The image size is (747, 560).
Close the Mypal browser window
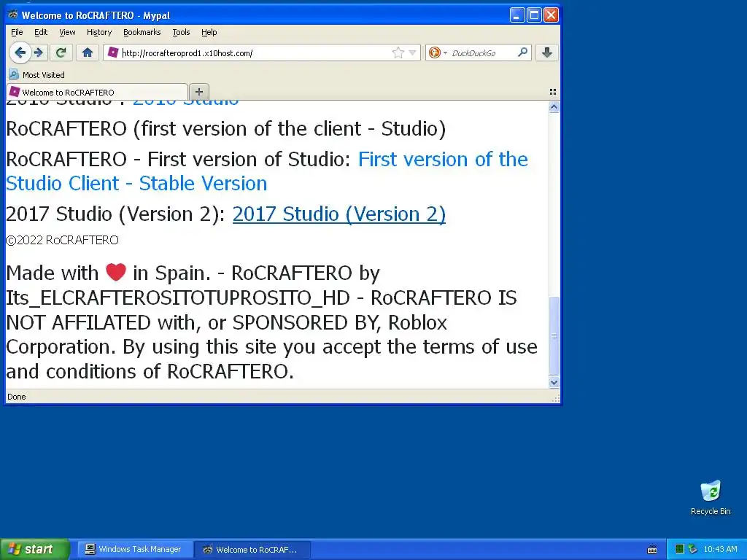551,15
